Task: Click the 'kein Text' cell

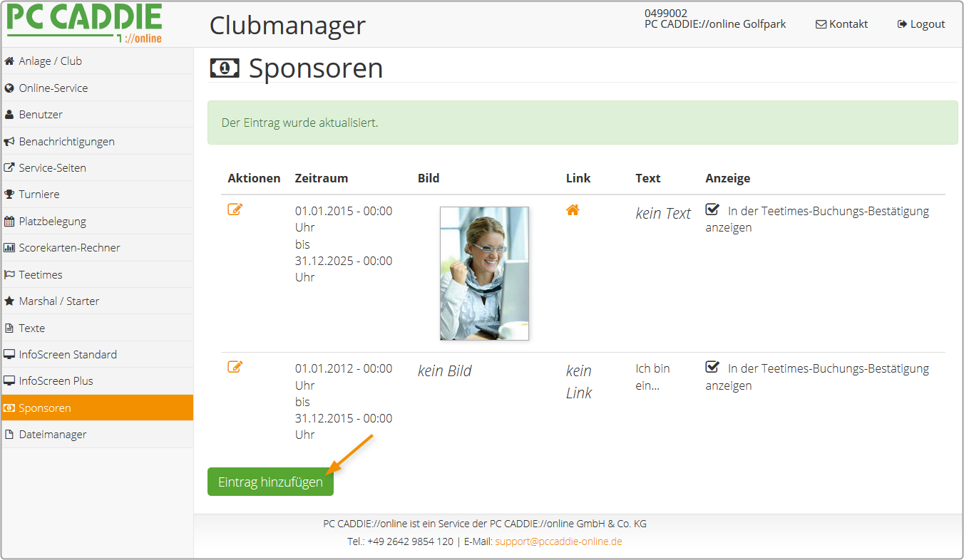Action: [x=663, y=213]
